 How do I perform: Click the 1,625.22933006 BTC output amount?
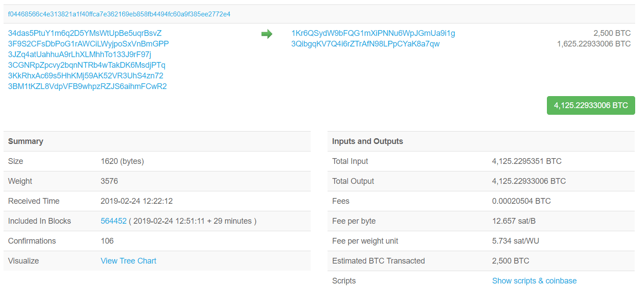coord(594,44)
